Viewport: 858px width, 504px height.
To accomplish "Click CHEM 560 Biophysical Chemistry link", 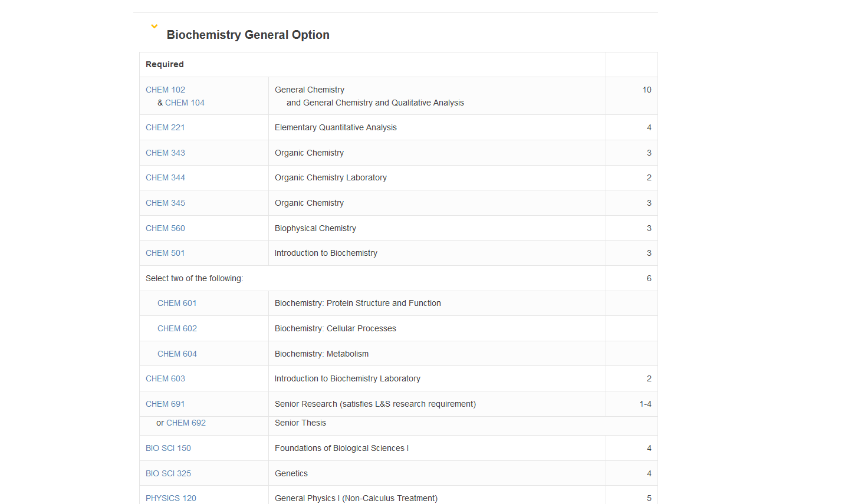I will click(165, 228).
